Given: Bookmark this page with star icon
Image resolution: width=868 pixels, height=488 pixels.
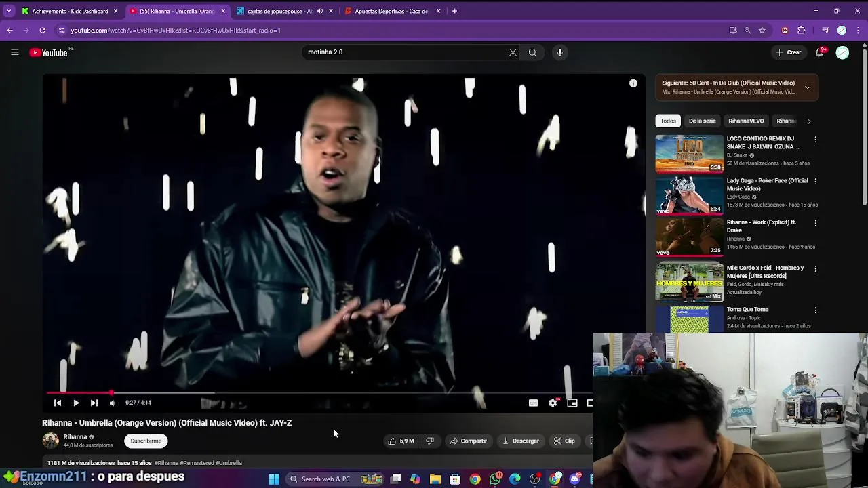Looking at the screenshot, I should click(x=762, y=30).
